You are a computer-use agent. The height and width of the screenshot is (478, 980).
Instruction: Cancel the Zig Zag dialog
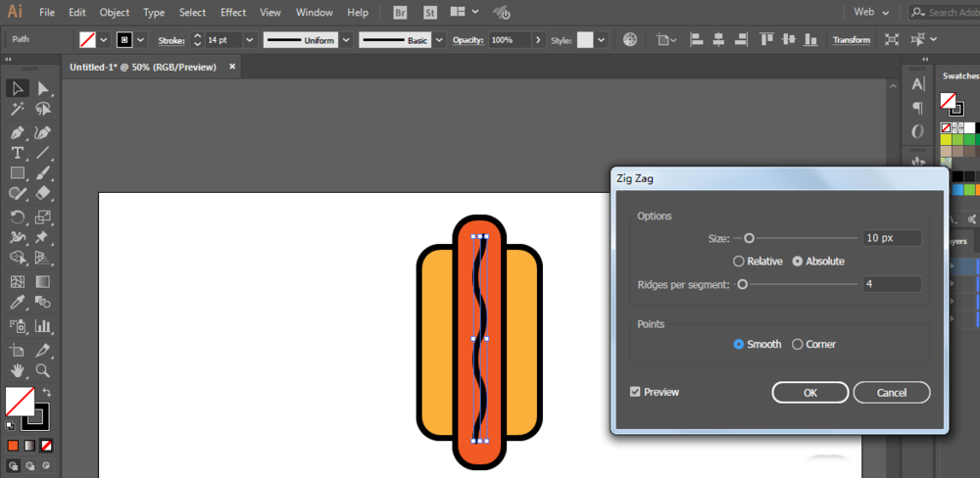[891, 392]
